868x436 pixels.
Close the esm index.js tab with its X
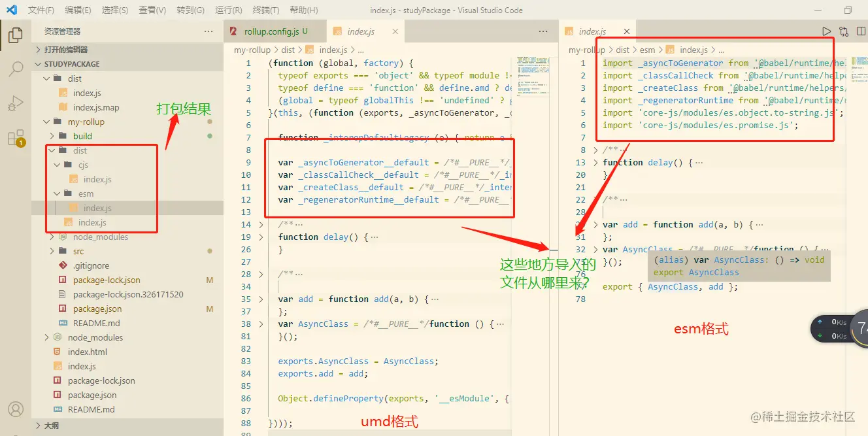(x=626, y=31)
